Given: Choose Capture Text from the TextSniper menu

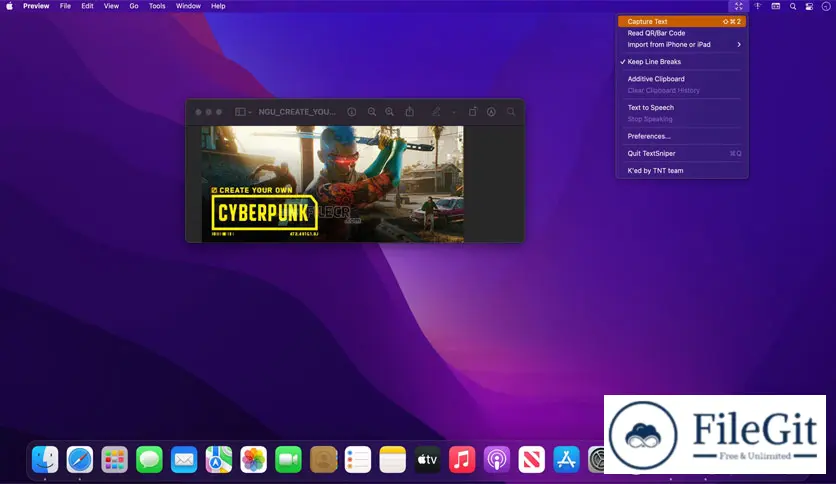Looking at the screenshot, I should [x=682, y=21].
